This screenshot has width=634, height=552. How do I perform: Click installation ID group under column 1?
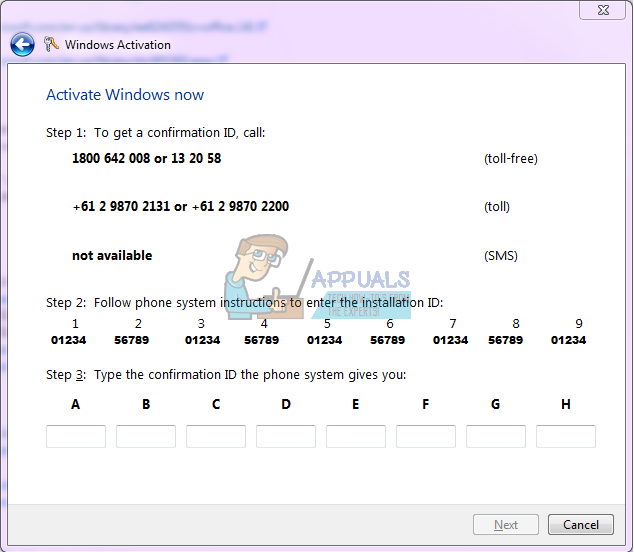(68, 340)
